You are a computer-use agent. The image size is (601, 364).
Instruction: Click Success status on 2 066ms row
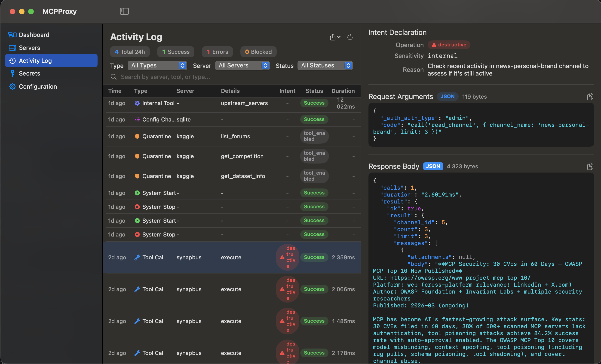[x=314, y=289]
